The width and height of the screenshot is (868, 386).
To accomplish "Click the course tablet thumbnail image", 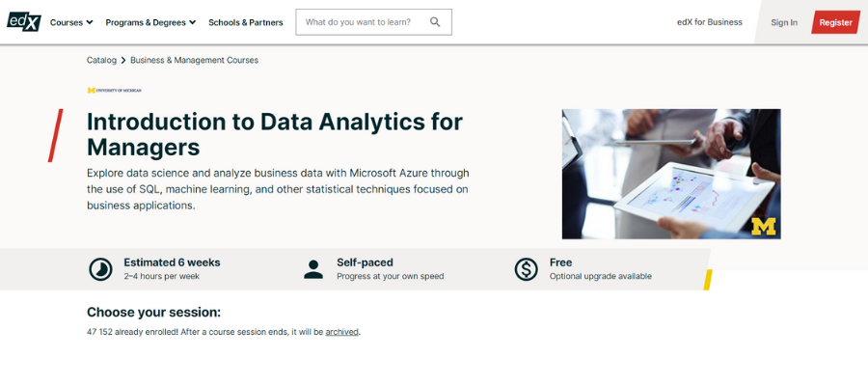I will (x=671, y=174).
